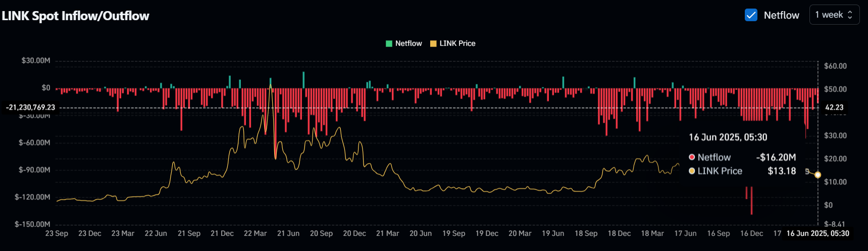Click the -21,230,769.23 crosshair value label
This screenshot has width=868, height=251.
pos(30,107)
